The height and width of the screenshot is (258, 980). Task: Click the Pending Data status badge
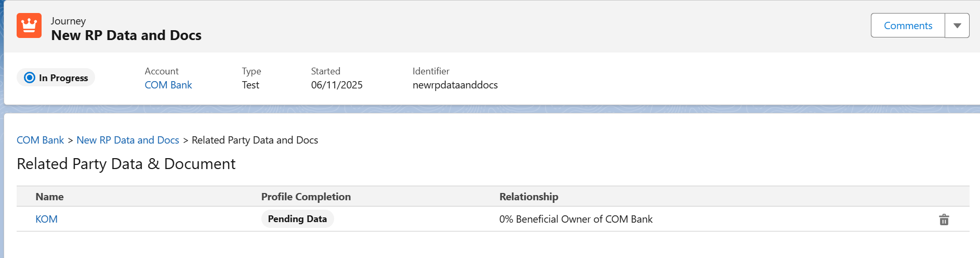point(297,219)
